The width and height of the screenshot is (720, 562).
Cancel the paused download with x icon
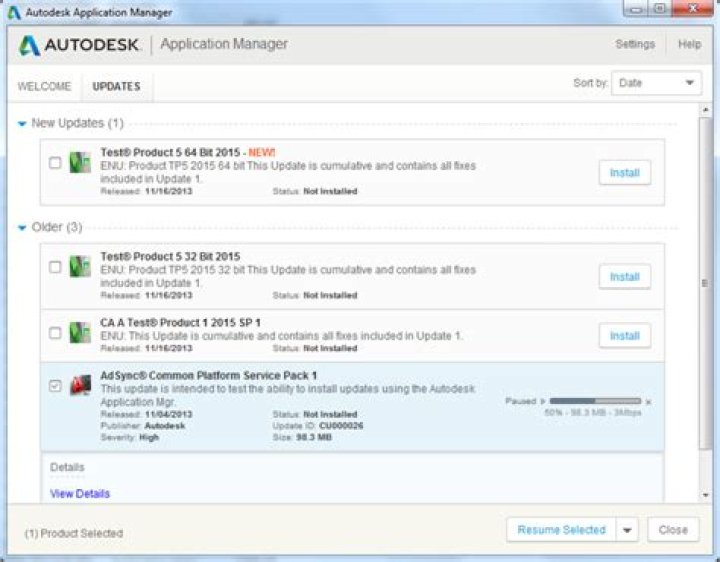(648, 402)
